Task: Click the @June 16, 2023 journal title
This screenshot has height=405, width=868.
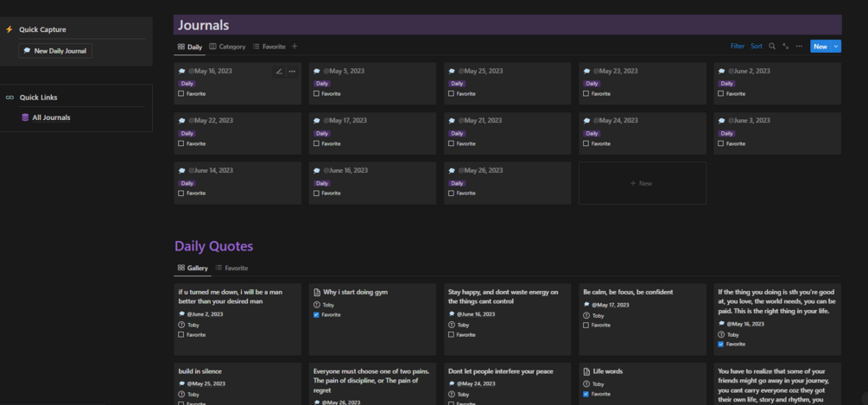Action: point(346,170)
